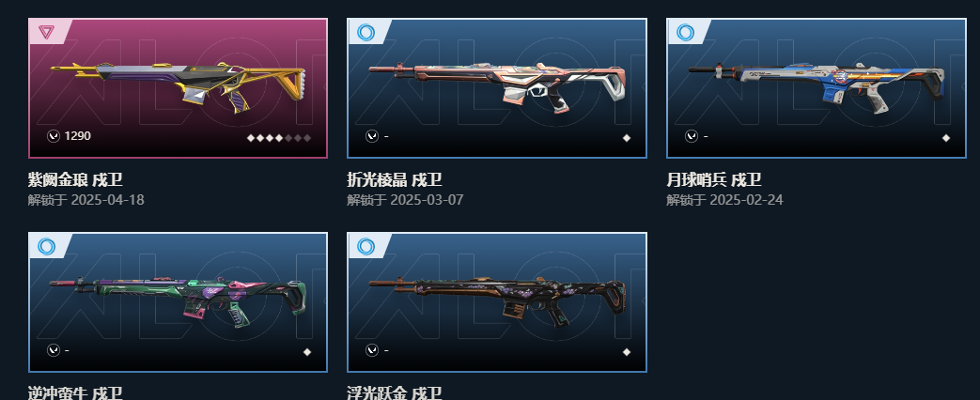Click the VP currency icon on 逆冲蛮牛 card

click(54, 350)
